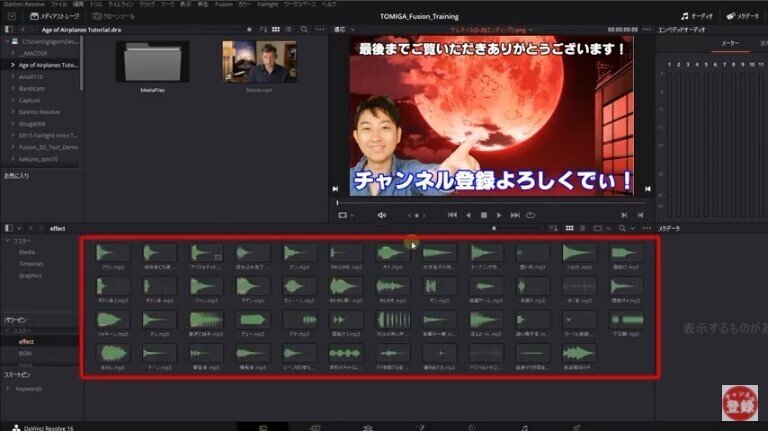Go back in media pool bin history
769x433 pixels.
(x=30, y=229)
